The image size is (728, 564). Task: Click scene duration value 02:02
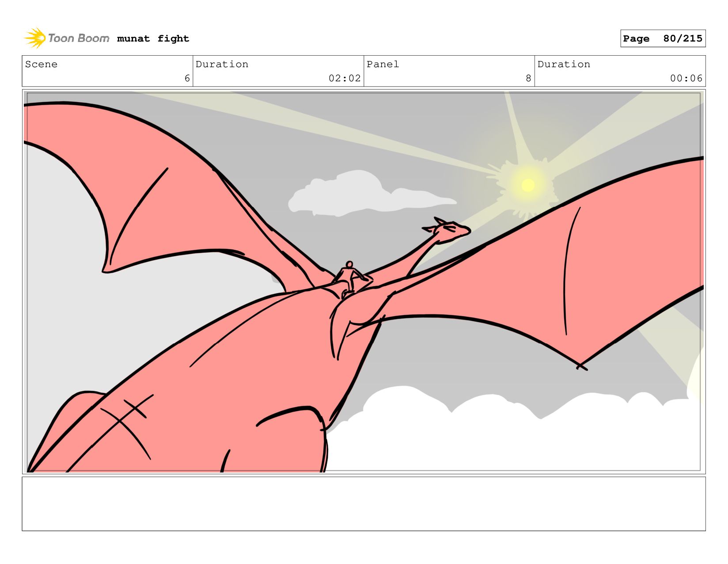pyautogui.click(x=345, y=78)
